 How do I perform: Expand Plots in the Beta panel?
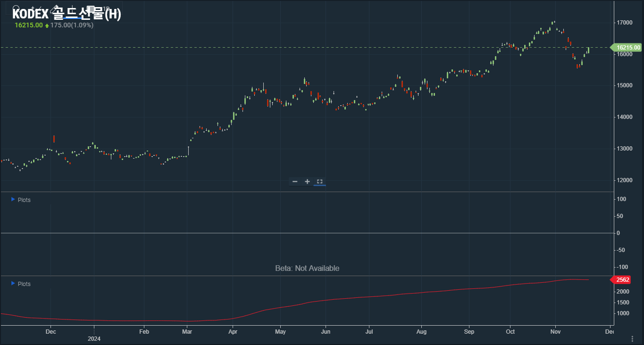(x=21, y=200)
